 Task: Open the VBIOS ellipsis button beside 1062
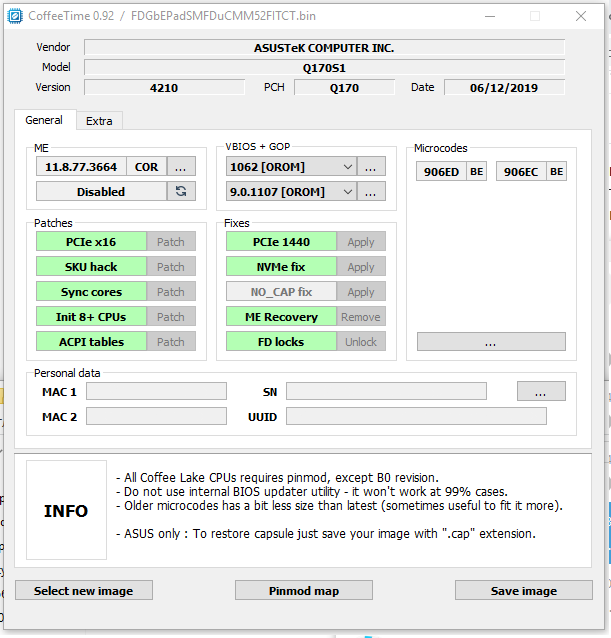pyautogui.click(x=371, y=167)
